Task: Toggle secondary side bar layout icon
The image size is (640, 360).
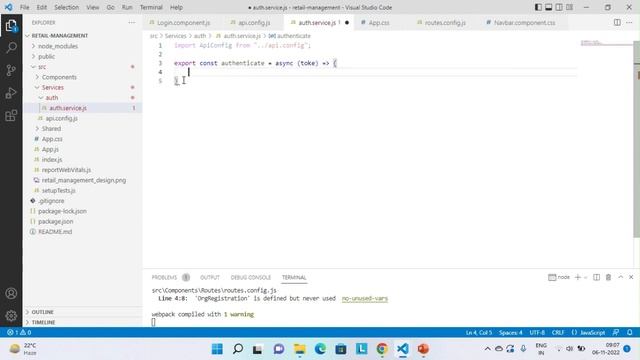Action: [559, 7]
